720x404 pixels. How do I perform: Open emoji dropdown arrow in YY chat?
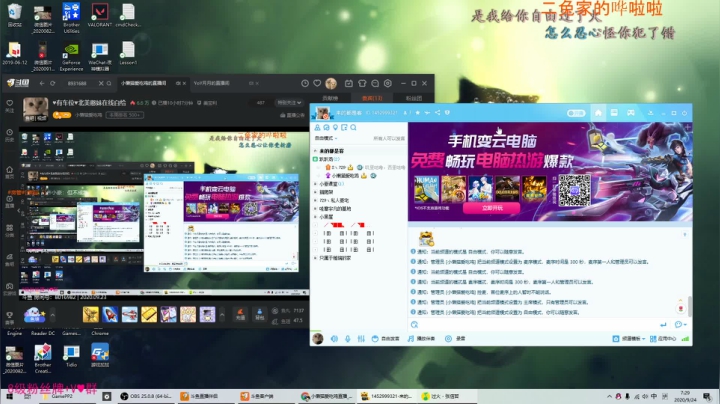[x=685, y=325]
